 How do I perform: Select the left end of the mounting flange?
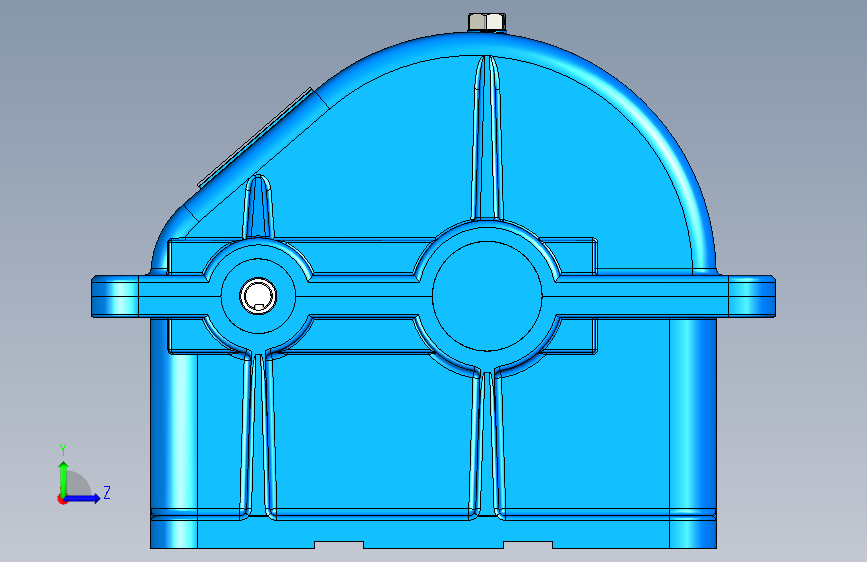(x=115, y=296)
